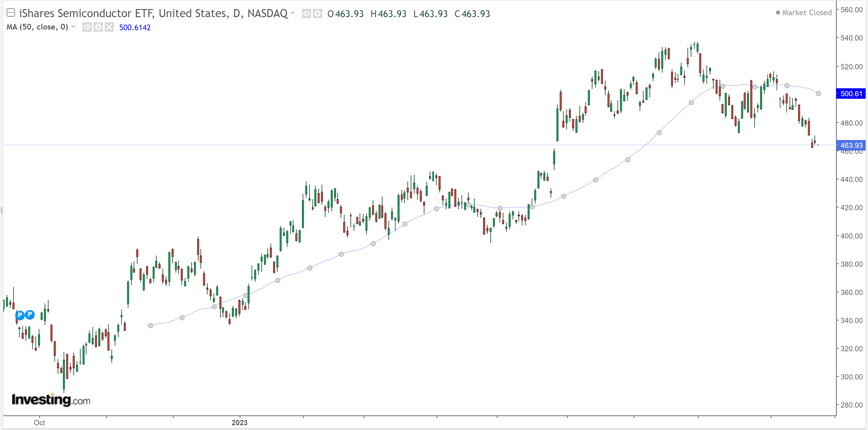Click the 280.00 price axis label
The height and width of the screenshot is (430, 868).
tap(852, 405)
